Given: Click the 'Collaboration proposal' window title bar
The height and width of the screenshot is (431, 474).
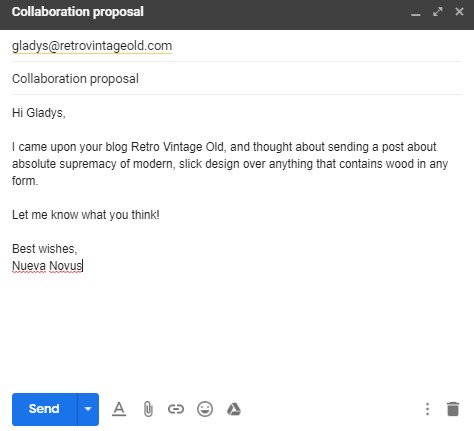Looking at the screenshot, I should tap(207, 12).
